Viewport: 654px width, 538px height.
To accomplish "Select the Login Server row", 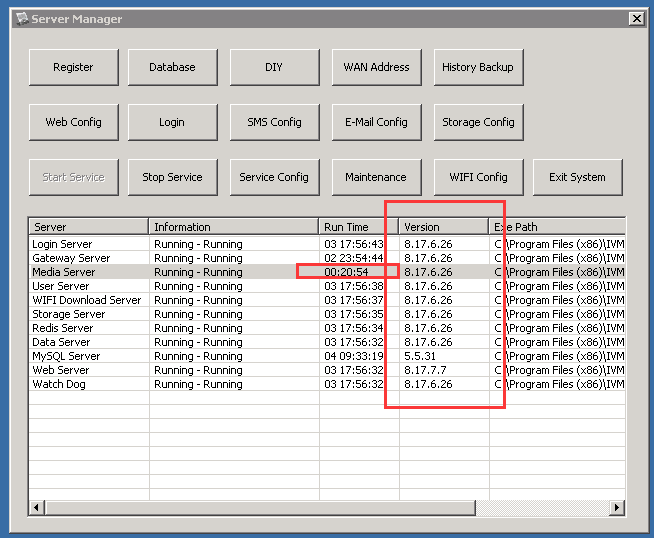I will click(x=327, y=244).
